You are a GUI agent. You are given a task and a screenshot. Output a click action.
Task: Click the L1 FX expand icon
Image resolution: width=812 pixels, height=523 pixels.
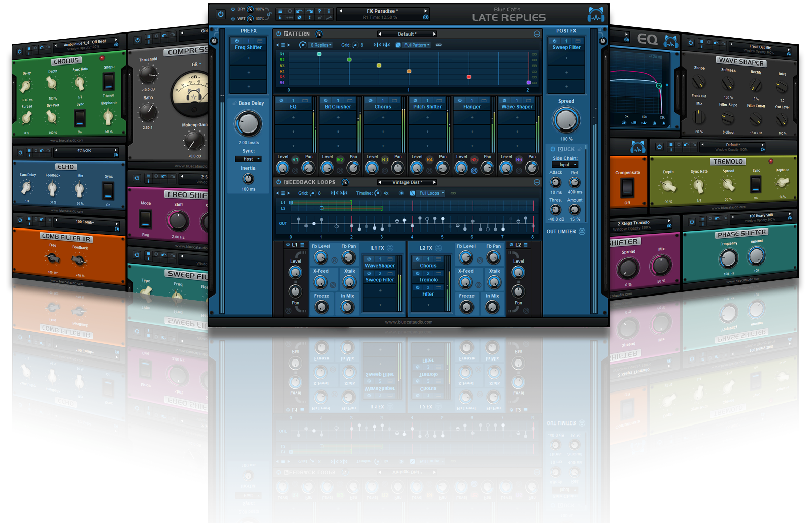click(x=390, y=248)
